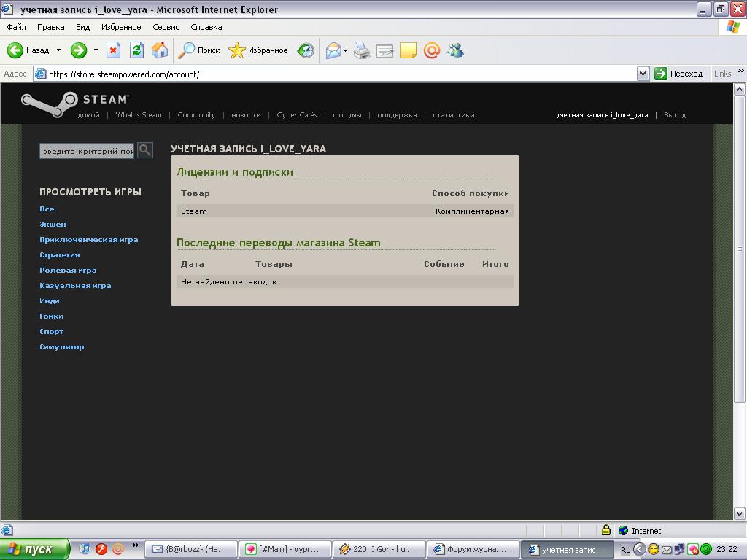This screenshot has width=747, height=560.
Task: Click the orange @ mail icon in toolbar
Action: (432, 50)
